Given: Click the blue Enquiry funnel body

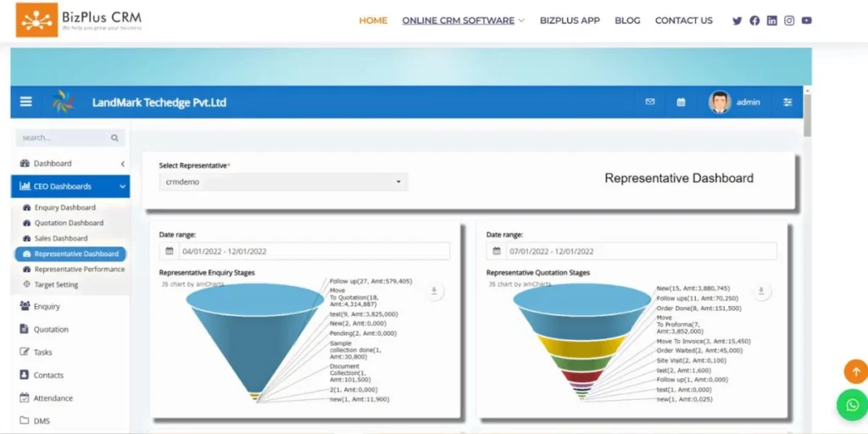Looking at the screenshot, I should coord(254,343).
